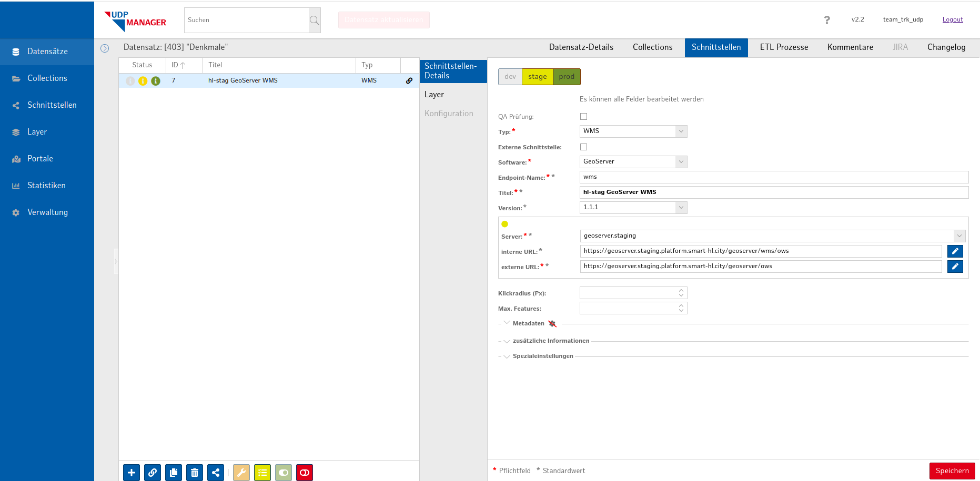The image size is (980, 481).
Task: Edit the interne URL with pencil icon
Action: (x=955, y=251)
